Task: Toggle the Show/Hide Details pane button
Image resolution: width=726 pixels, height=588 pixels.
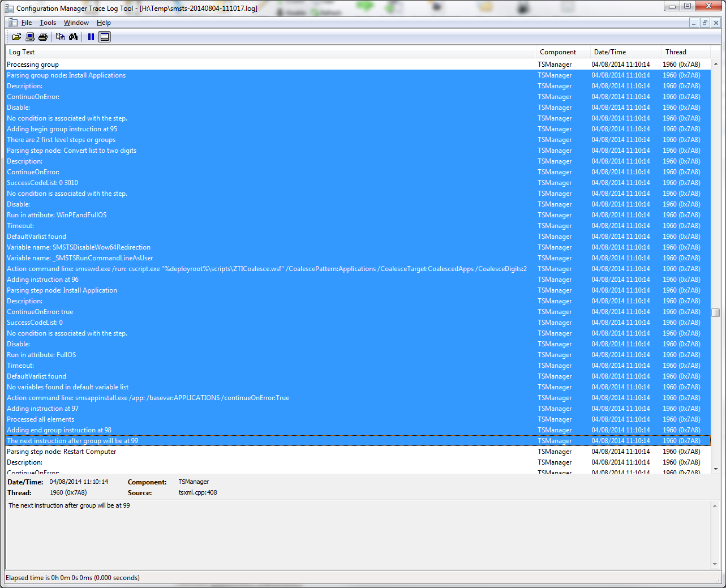Action: tap(104, 37)
